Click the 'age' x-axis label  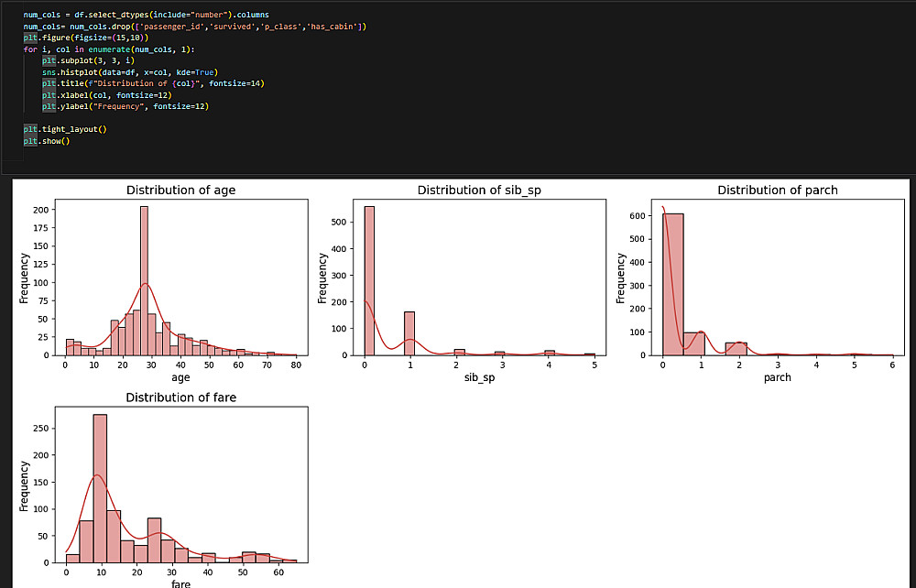(180, 377)
